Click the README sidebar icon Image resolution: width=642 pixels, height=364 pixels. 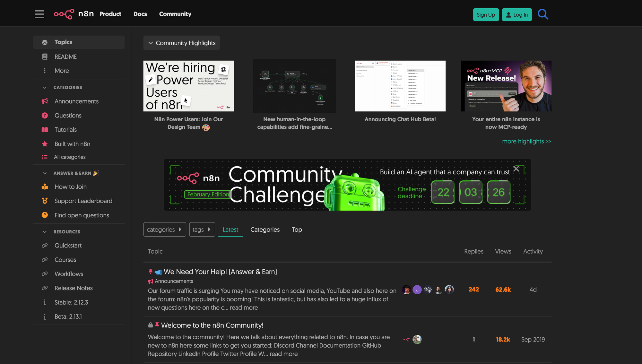coord(45,57)
